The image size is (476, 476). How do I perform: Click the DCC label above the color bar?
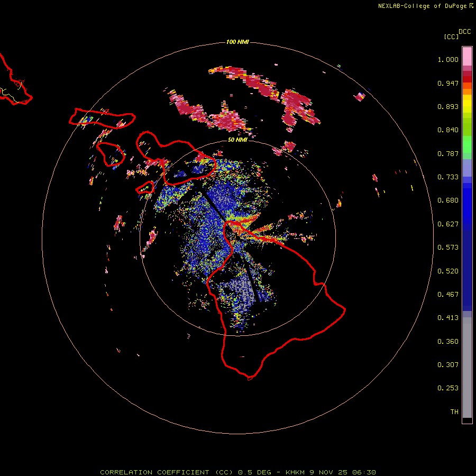click(x=465, y=32)
